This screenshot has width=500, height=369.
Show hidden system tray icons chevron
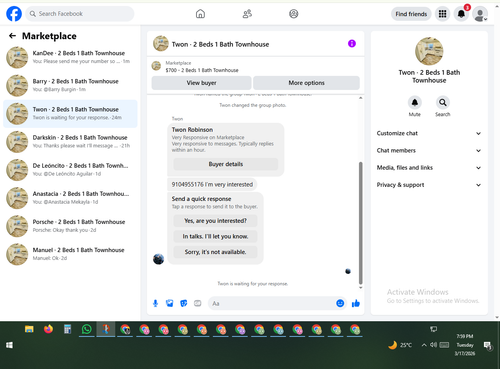(424, 345)
